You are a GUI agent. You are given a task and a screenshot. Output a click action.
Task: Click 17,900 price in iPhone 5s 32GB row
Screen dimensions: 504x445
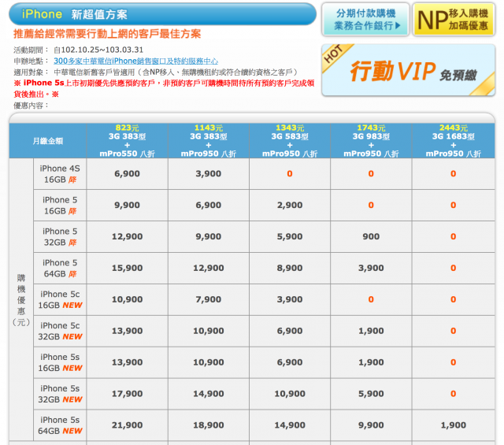(128, 394)
